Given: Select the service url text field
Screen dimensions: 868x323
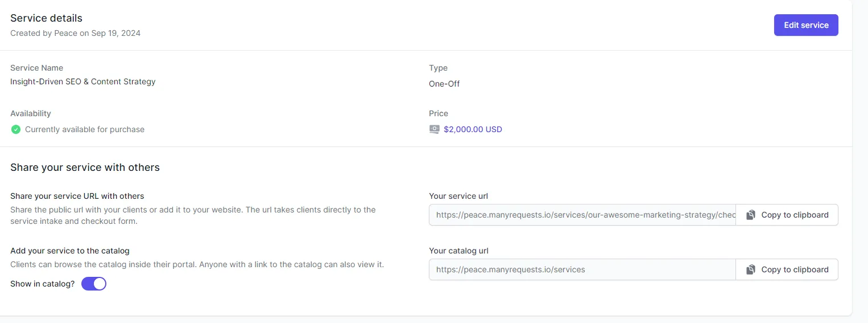Looking at the screenshot, I should tap(582, 215).
